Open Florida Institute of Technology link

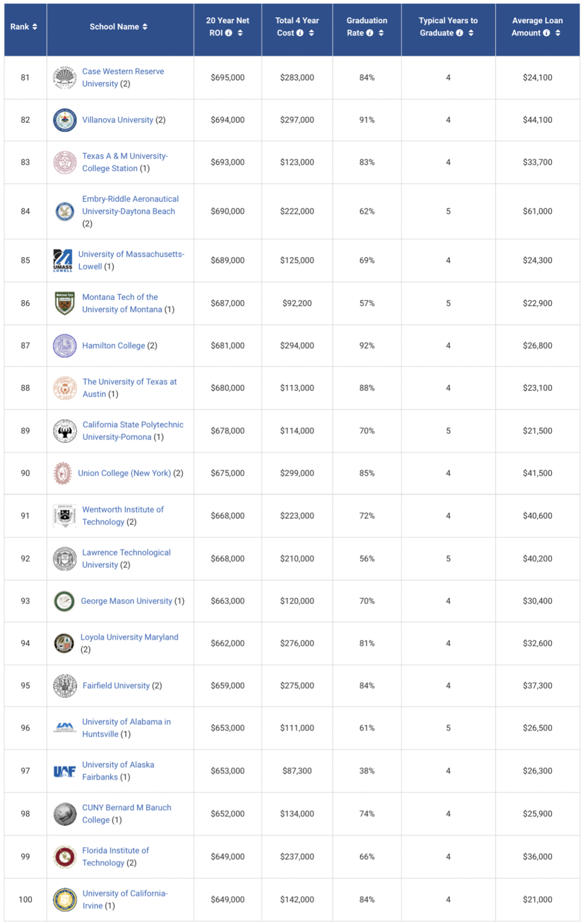pos(116,857)
